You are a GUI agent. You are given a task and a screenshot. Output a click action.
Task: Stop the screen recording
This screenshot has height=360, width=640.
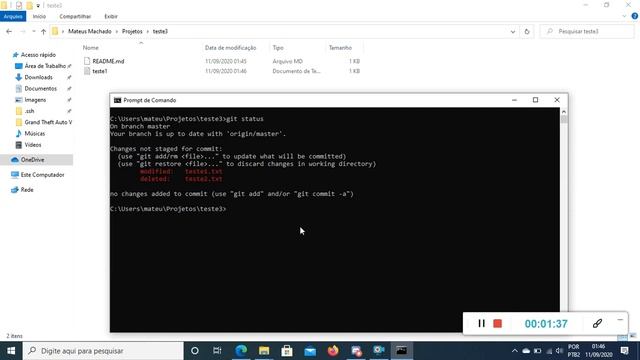[x=497, y=324]
